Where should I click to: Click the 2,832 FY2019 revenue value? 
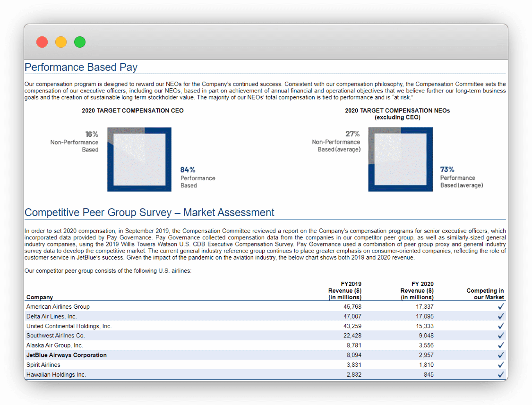point(354,374)
